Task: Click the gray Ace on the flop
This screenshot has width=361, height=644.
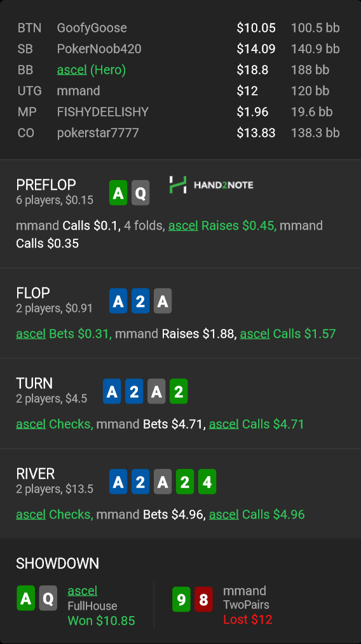Action: [x=163, y=301]
